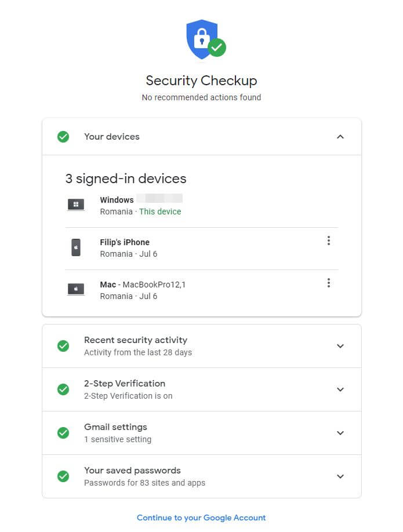Click green checkmark beside Gmail settings
The width and height of the screenshot is (403, 532).
click(x=63, y=433)
